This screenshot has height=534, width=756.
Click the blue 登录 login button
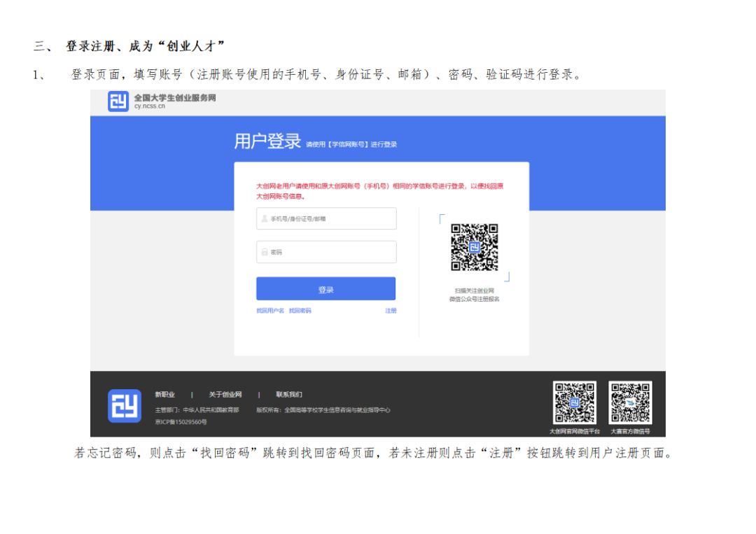click(326, 288)
